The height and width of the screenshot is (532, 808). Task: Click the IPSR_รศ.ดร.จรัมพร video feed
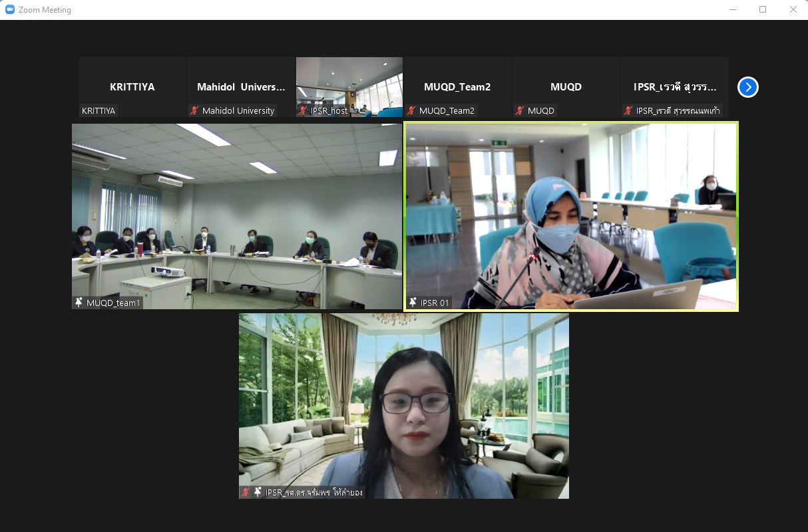click(x=404, y=406)
